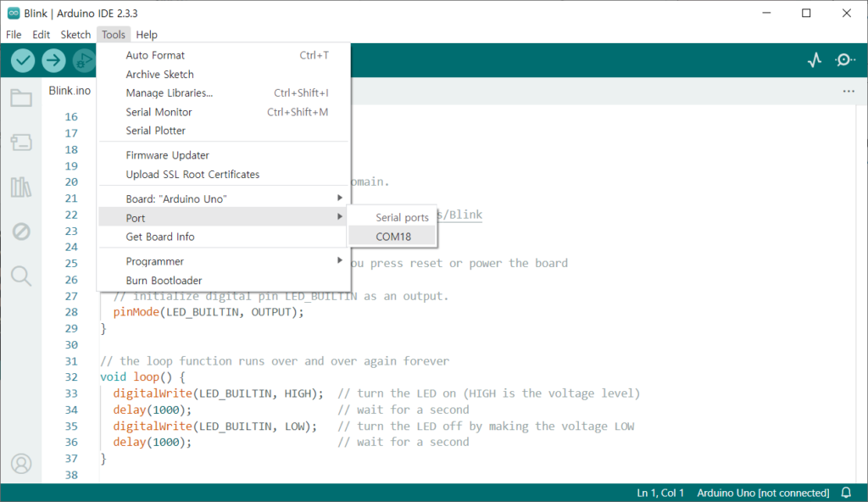868x502 pixels.
Task: Open the Edit menu
Action: click(x=41, y=35)
